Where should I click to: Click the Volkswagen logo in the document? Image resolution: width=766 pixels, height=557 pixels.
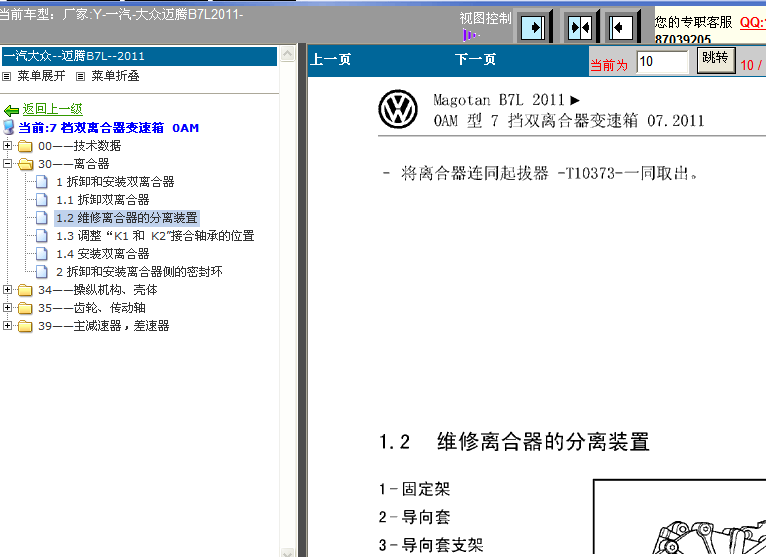click(x=398, y=109)
